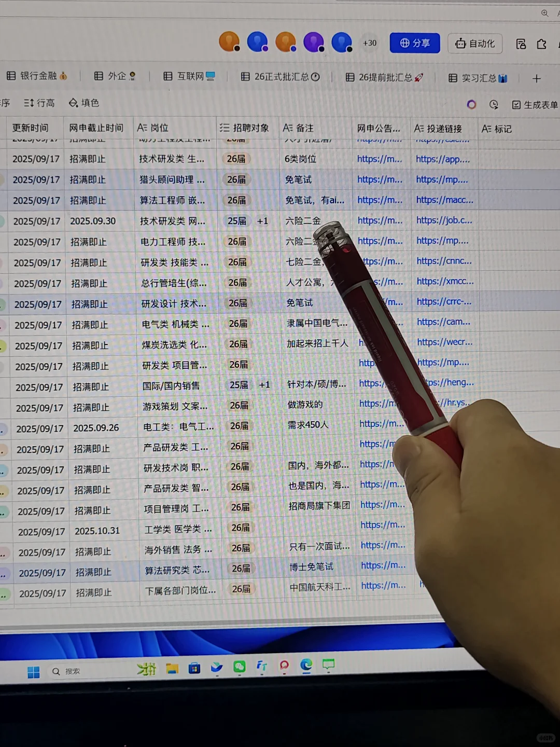Select the 研发设计 技术 highlighted row

point(171,303)
